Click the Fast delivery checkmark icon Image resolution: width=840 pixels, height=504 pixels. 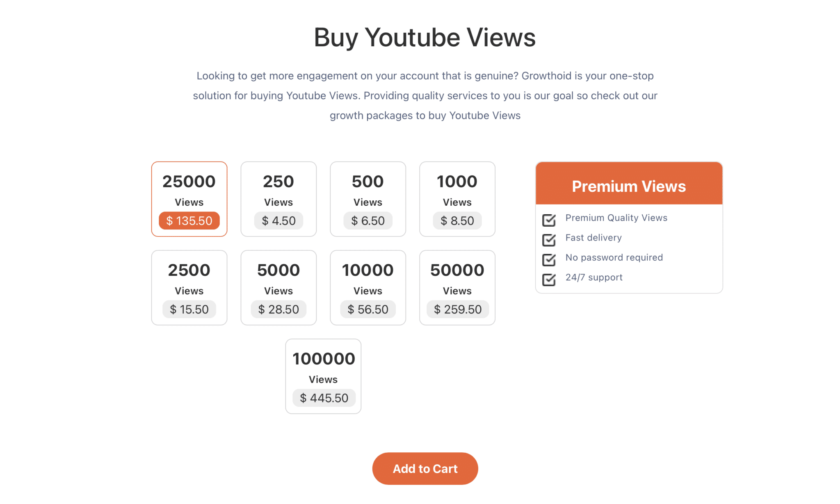coord(549,240)
